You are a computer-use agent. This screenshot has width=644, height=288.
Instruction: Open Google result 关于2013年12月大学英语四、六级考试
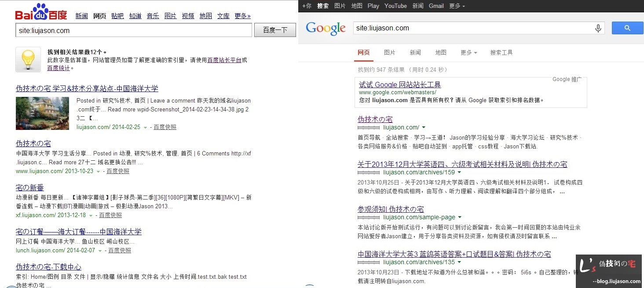click(x=462, y=164)
